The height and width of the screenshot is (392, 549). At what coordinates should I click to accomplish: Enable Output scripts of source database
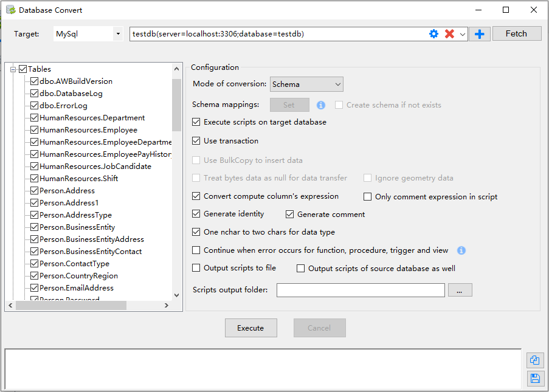click(300, 269)
